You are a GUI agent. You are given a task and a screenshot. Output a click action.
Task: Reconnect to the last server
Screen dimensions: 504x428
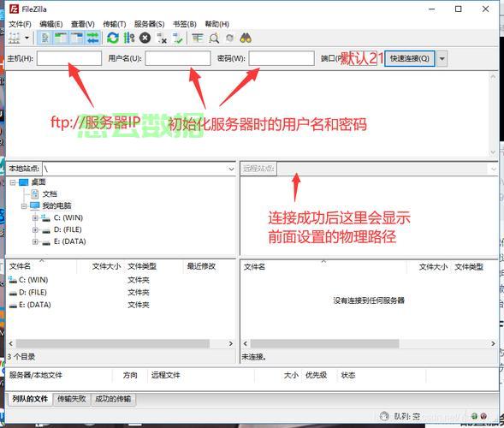tap(177, 39)
